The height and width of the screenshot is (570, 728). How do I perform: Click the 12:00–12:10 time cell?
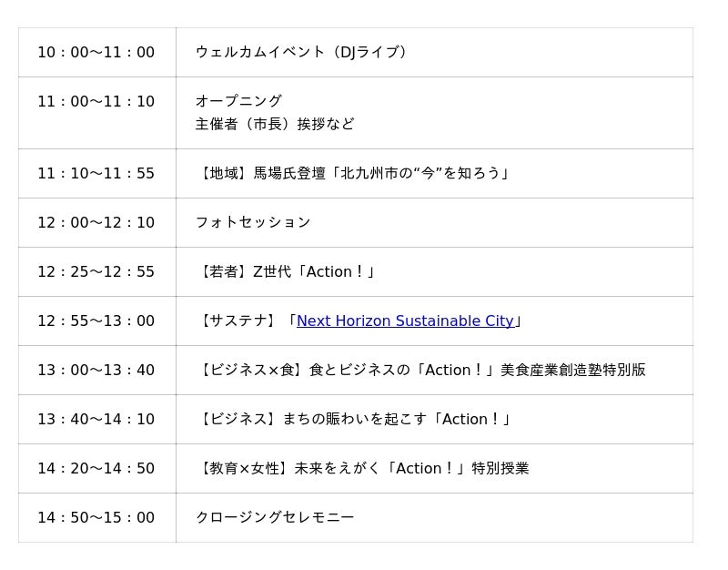[96, 222]
